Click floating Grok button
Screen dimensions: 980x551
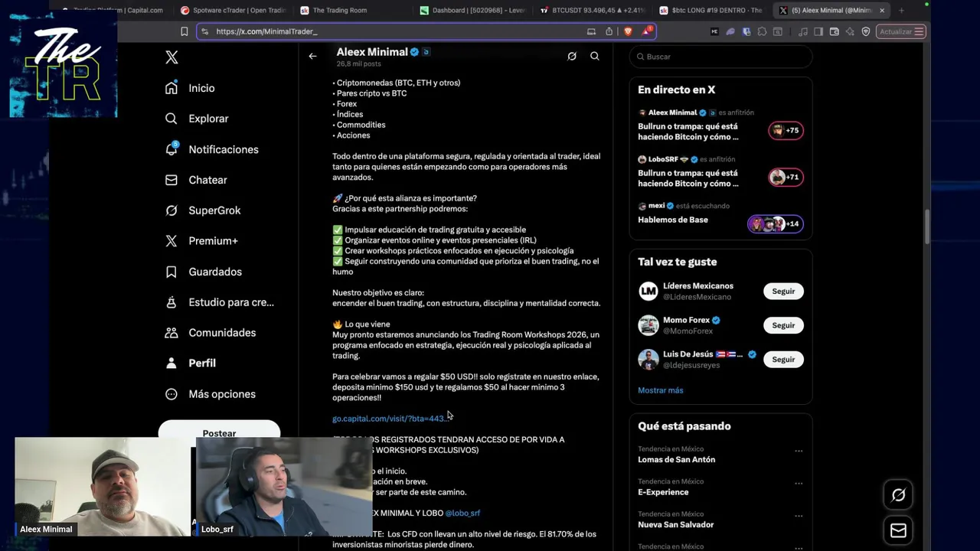898,495
